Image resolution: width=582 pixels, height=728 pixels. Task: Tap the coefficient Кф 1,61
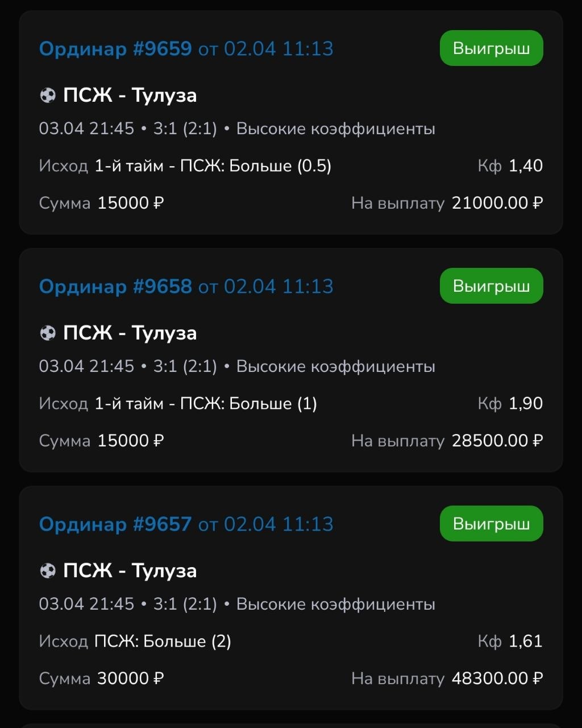tap(510, 642)
